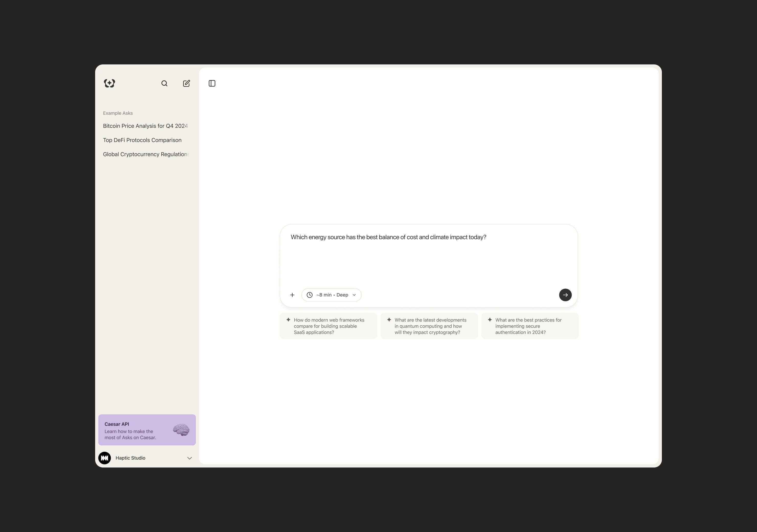The height and width of the screenshot is (532, 757).
Task: Start a new Ask via compose icon
Action: pyautogui.click(x=186, y=83)
